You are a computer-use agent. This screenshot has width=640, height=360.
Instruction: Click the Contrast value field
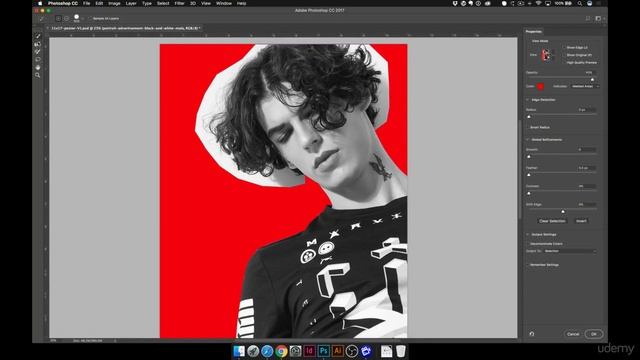587,186
